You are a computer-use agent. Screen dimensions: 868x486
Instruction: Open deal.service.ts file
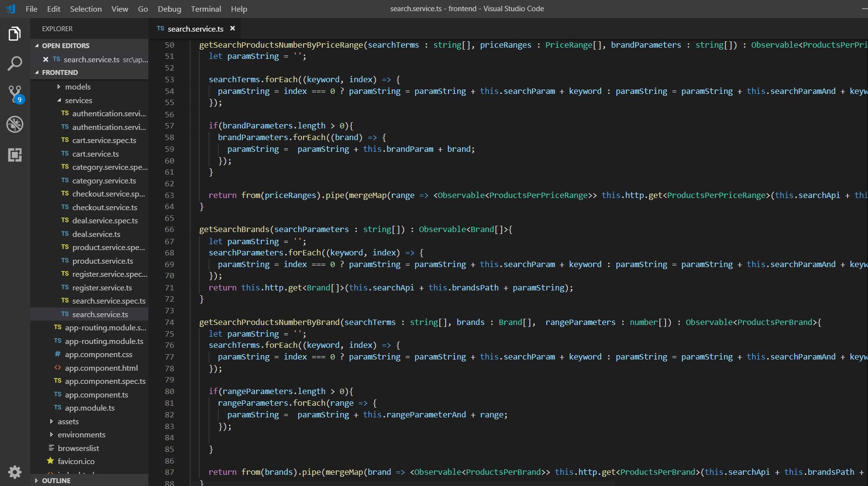96,234
